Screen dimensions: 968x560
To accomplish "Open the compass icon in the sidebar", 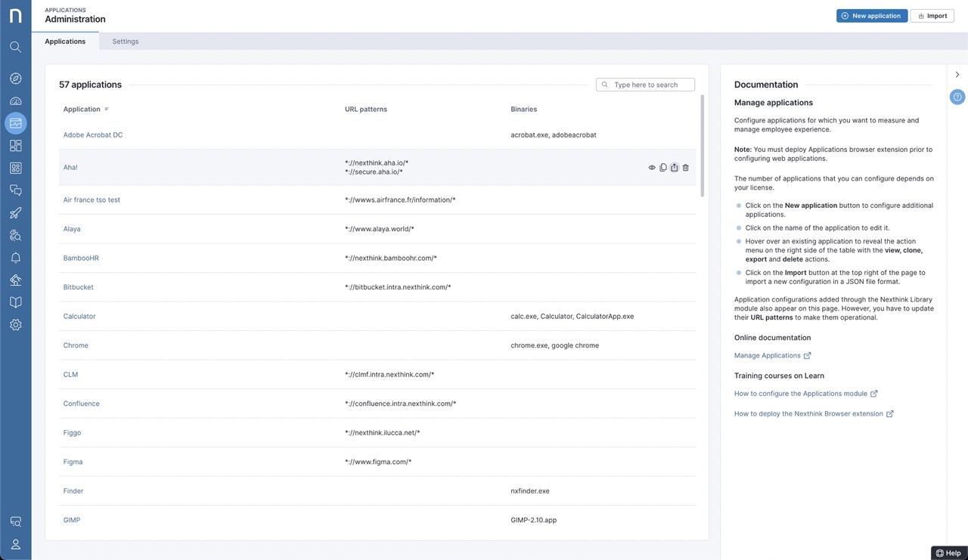I will pos(15,79).
